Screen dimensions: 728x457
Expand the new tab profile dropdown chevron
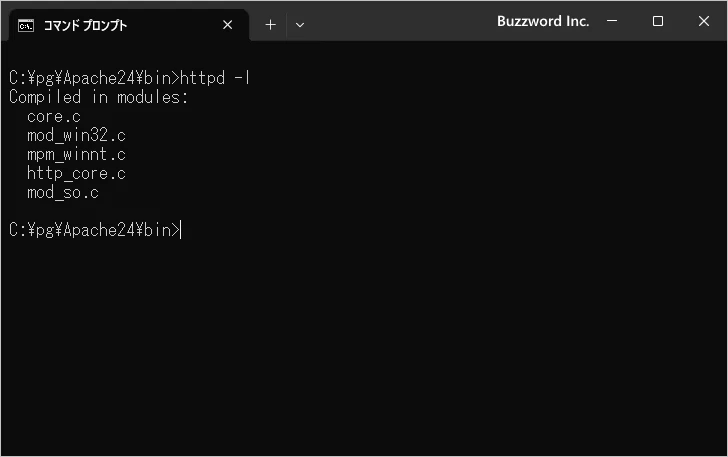pyautogui.click(x=300, y=25)
